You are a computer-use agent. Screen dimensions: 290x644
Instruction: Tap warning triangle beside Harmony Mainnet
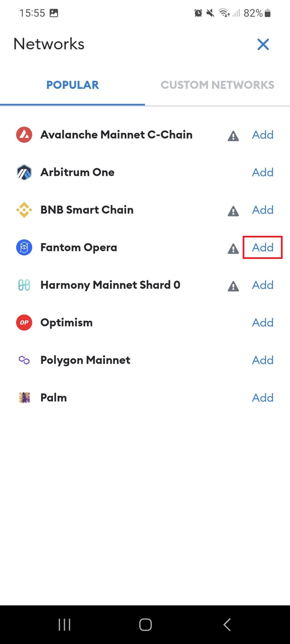[233, 286]
